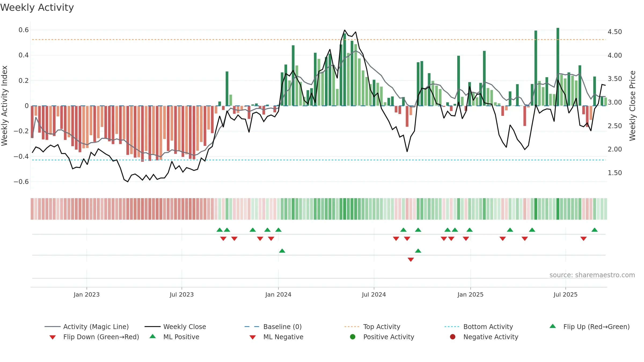Click the Jul 2025 x-axis label

coord(565,294)
